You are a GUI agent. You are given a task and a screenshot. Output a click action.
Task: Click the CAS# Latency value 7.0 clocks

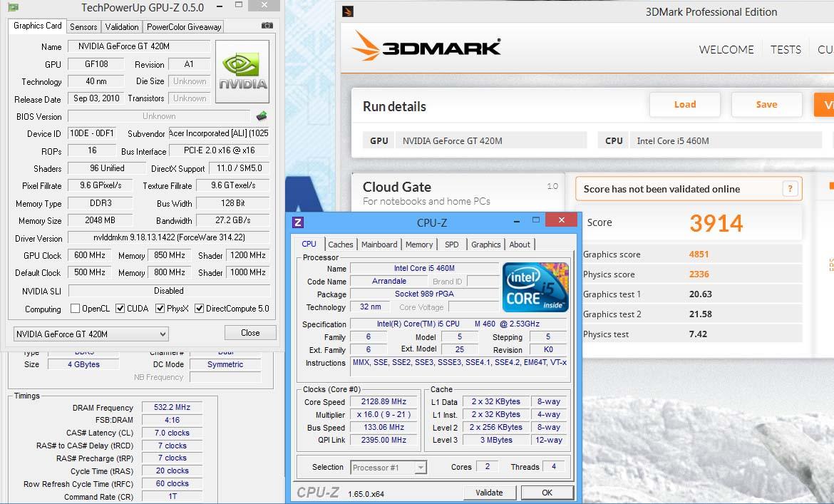coord(172,433)
